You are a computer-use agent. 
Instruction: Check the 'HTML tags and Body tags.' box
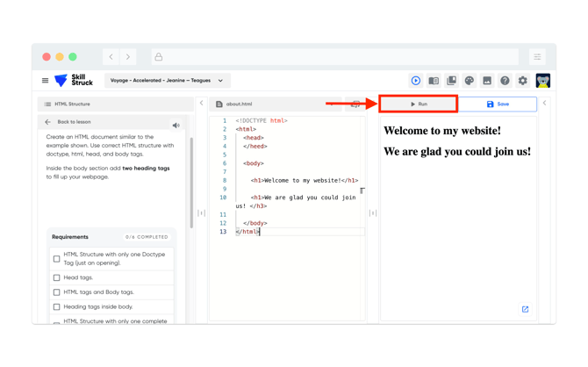(57, 292)
